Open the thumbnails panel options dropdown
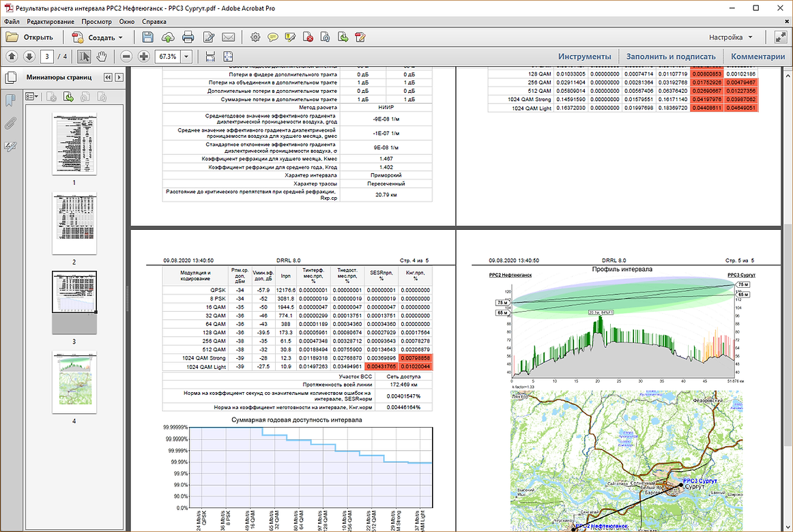This screenshot has height=532, width=793. click(32, 96)
